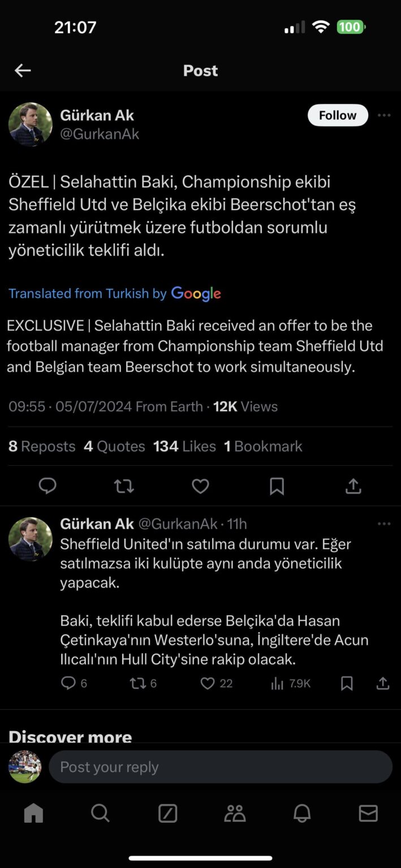Repost the reply tweet showing 6 reposts
This screenshot has width=401, height=868.
137,683
